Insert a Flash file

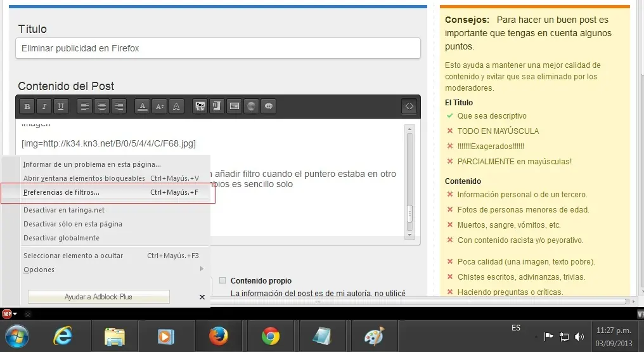(217, 107)
